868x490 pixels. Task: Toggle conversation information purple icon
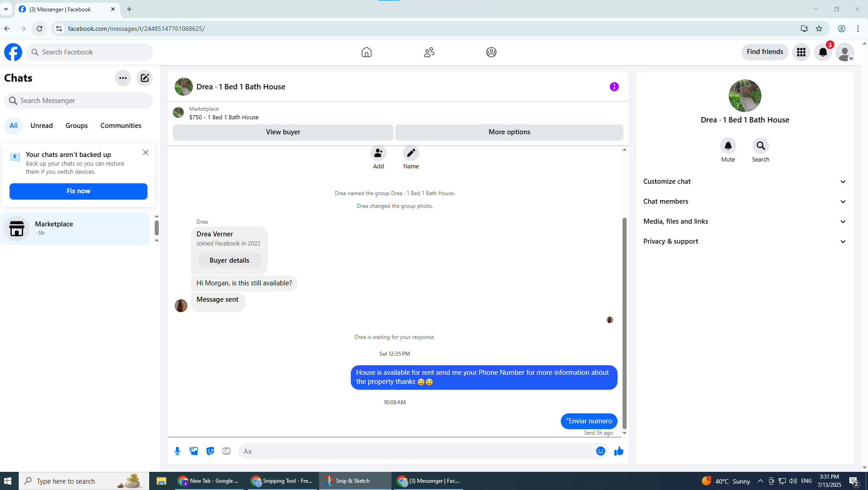point(614,87)
